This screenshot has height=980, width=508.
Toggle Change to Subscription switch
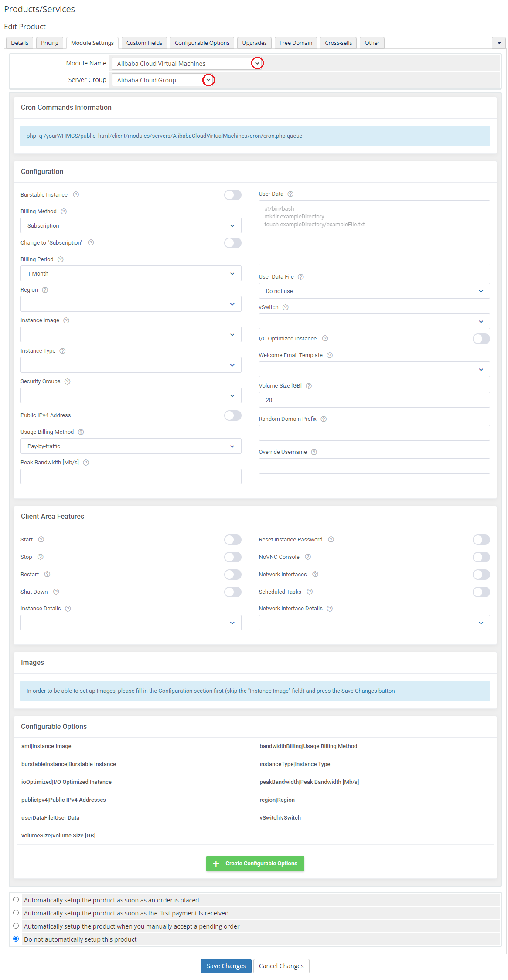point(233,243)
